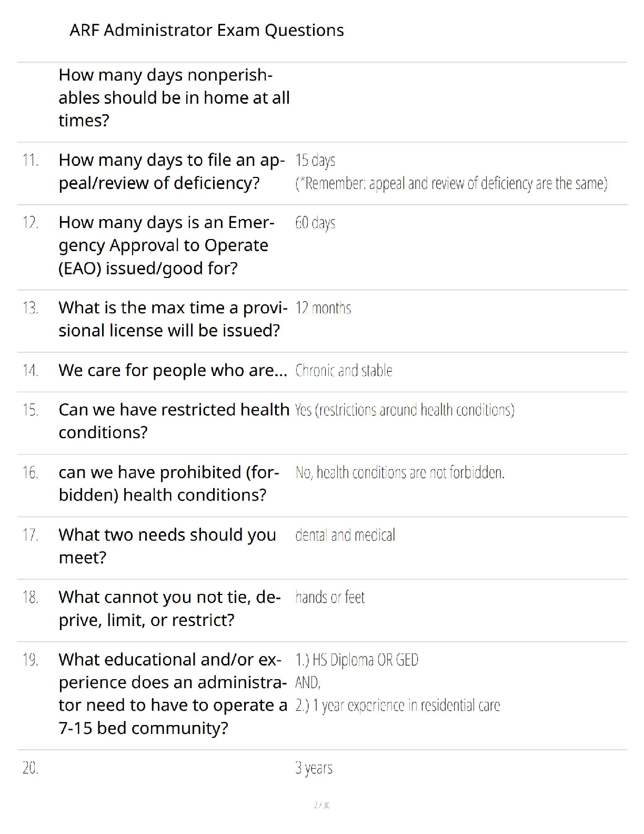Click the '1 year experience in residential care' line
Viewport: 644px width, 834px height.
tap(397, 706)
